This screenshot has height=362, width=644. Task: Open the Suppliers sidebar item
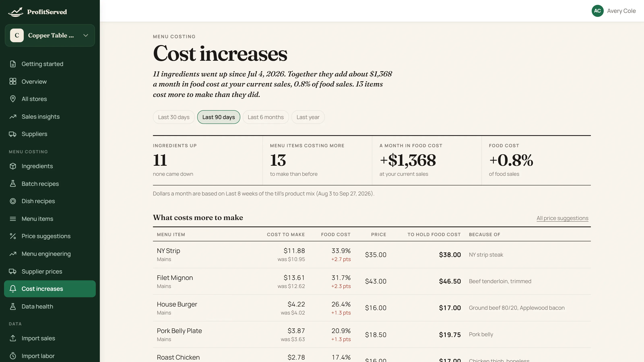[x=50, y=134]
